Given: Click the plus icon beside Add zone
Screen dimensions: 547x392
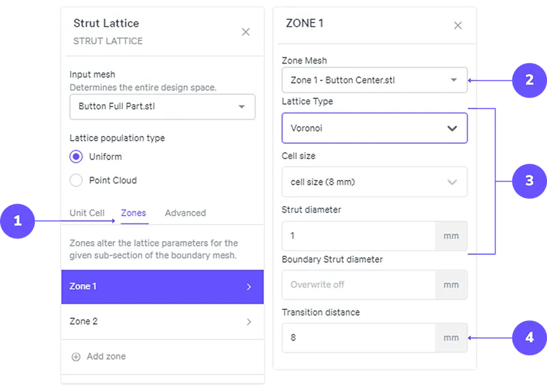Looking at the screenshot, I should (x=76, y=356).
